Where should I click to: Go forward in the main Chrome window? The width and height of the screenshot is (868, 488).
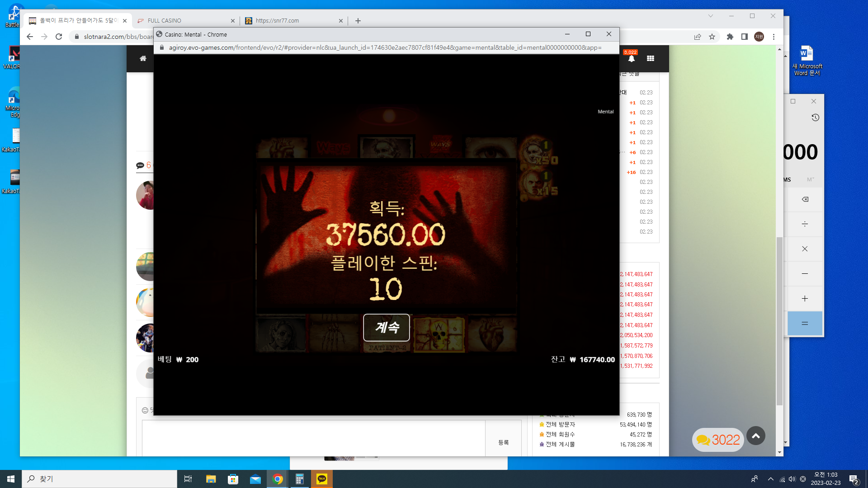[44, 37]
